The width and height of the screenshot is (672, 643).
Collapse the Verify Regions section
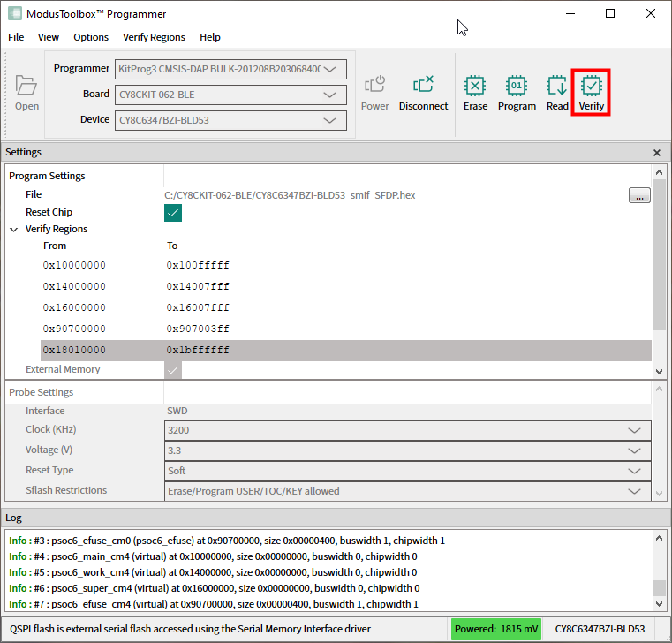(x=14, y=230)
